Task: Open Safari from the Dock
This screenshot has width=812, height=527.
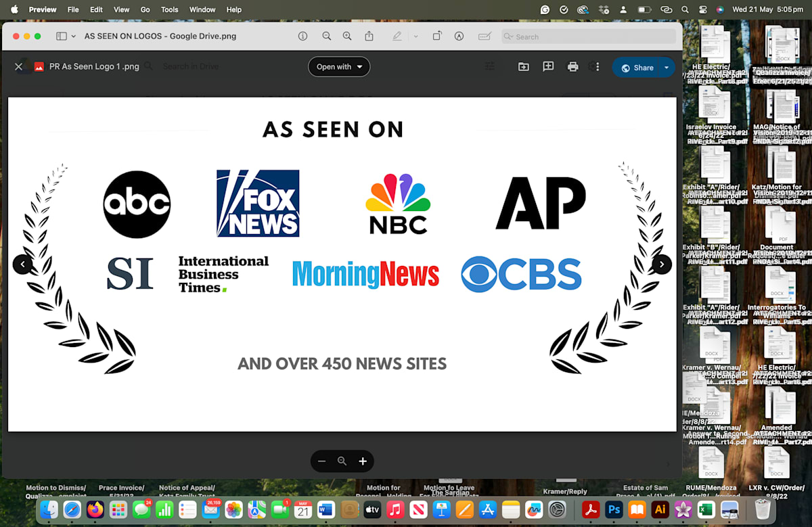Action: point(72,509)
